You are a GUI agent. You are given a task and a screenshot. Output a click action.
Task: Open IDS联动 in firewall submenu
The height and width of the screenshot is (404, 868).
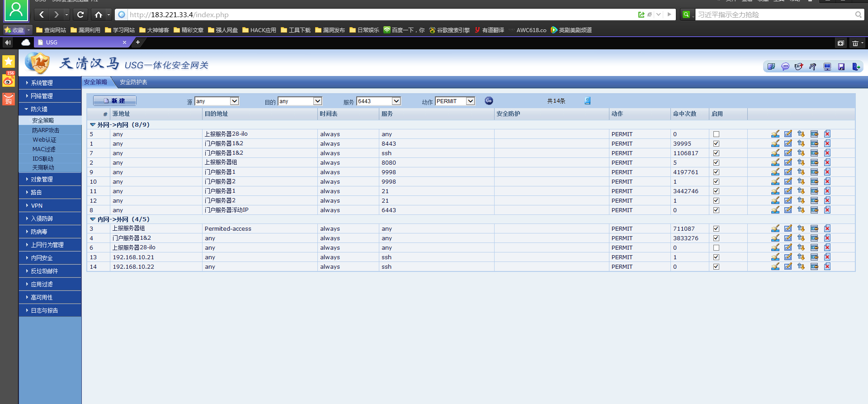[x=43, y=159]
